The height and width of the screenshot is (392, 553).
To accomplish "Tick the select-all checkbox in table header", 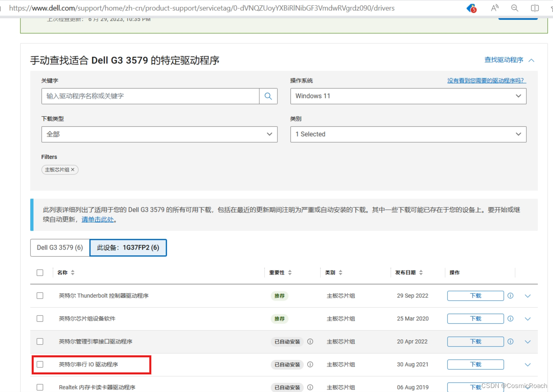I will [40, 273].
